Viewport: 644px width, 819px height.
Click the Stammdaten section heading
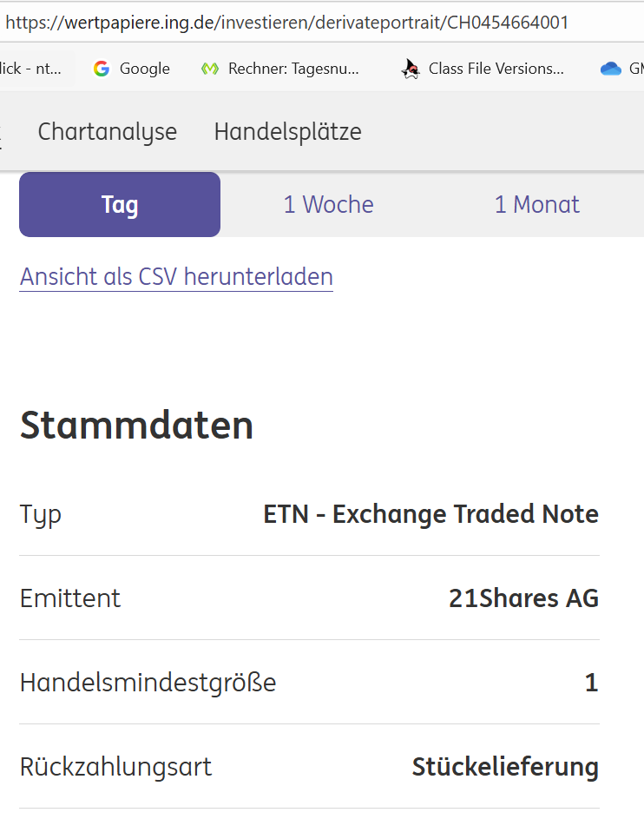pos(136,426)
